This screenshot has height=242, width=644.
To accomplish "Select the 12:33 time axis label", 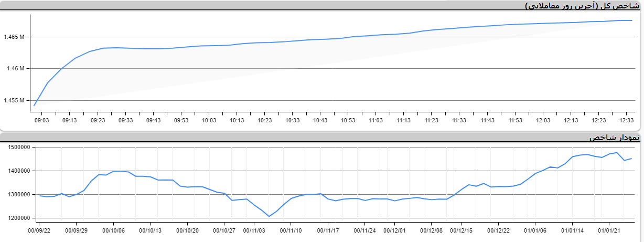I will click(x=627, y=121).
